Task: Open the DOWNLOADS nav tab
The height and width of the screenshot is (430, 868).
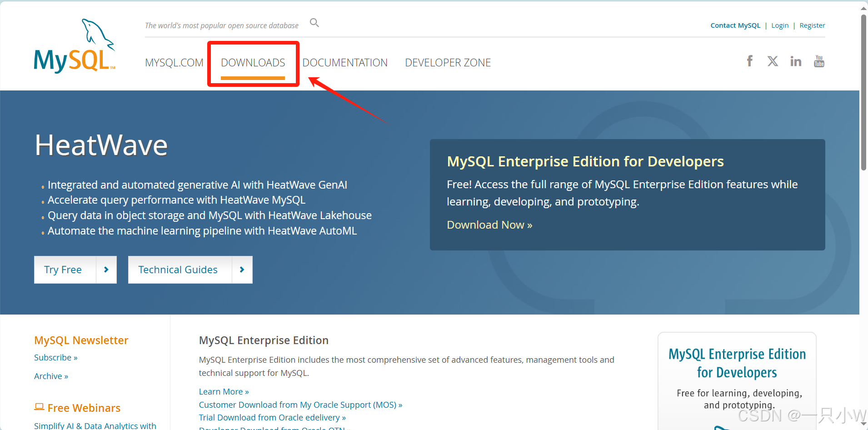Action: 253,63
